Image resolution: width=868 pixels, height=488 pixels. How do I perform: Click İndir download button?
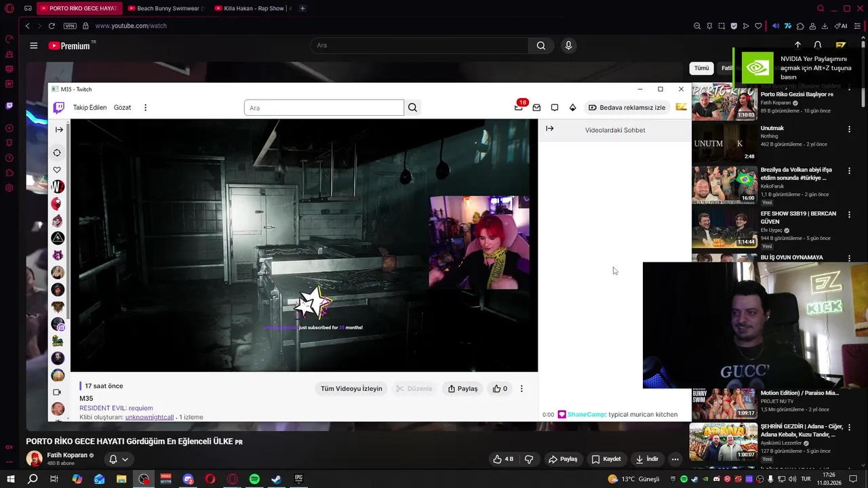(646, 459)
